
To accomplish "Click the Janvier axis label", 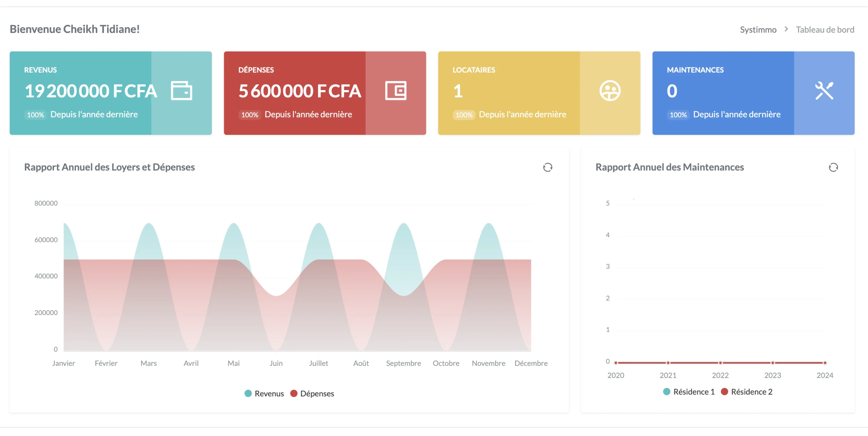I will click(x=63, y=363).
